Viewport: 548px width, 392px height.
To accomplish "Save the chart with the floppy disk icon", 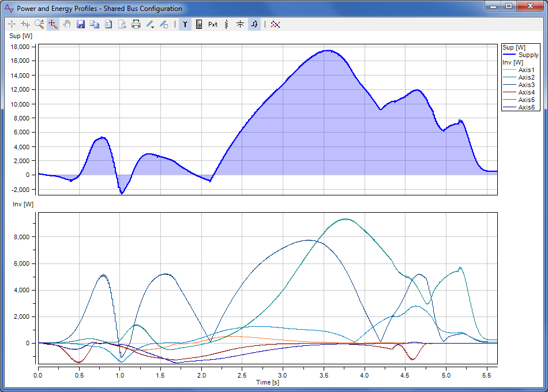I will pyautogui.click(x=81, y=24).
